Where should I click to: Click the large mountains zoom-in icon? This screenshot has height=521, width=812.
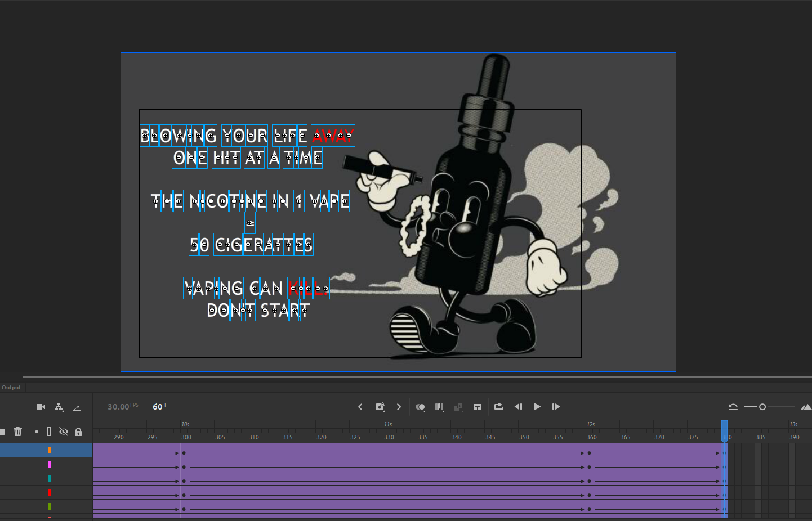tap(806, 407)
